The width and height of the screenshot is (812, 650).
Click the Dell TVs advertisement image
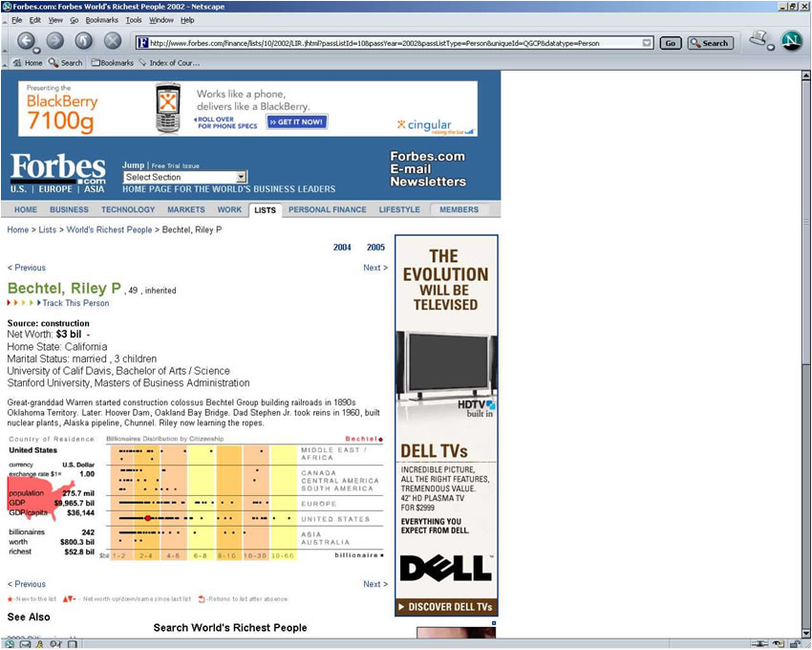446,425
